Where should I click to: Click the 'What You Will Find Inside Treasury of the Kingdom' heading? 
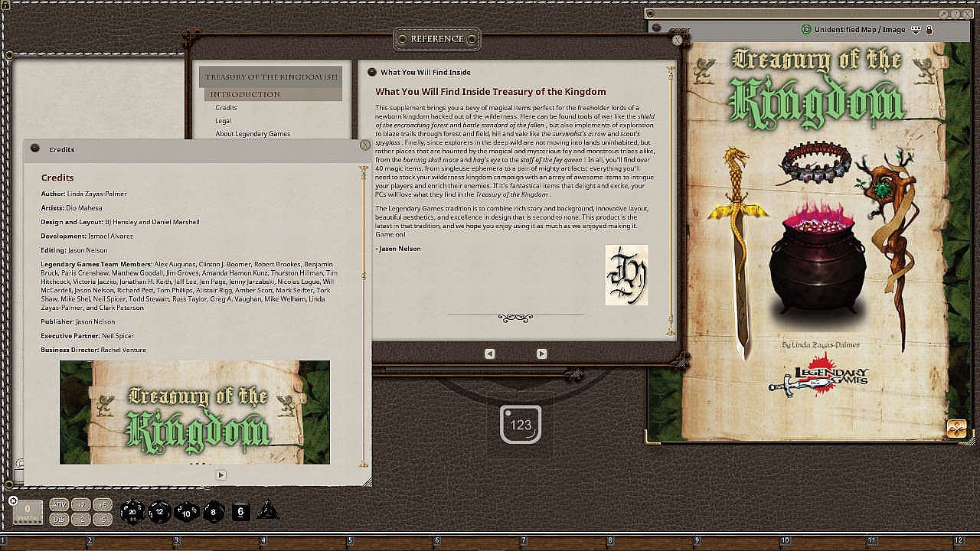491,92
